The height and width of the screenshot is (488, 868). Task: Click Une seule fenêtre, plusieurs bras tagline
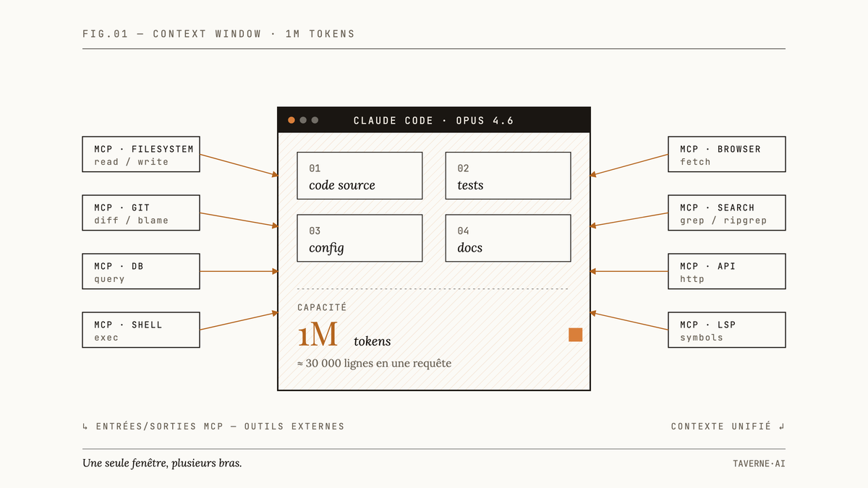(162, 463)
